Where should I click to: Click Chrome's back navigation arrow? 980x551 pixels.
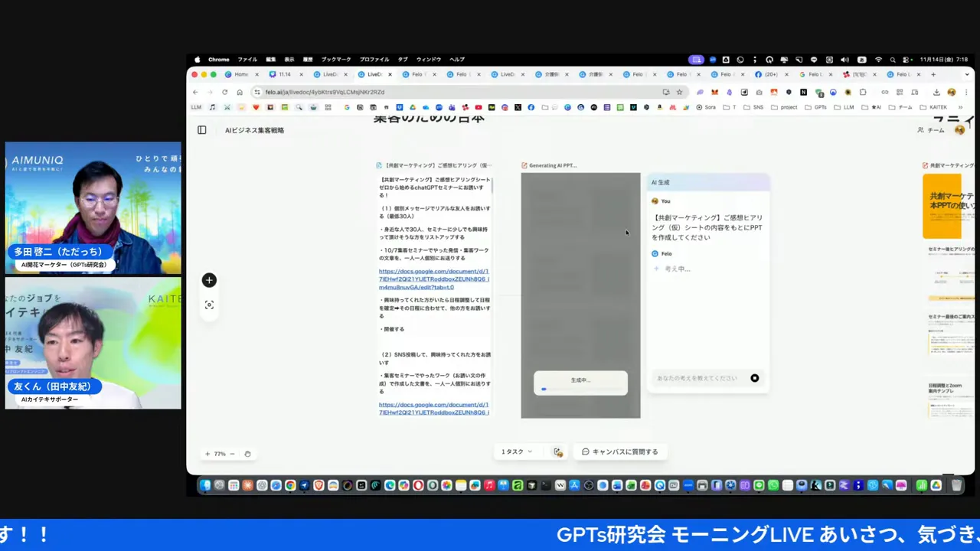click(x=195, y=92)
